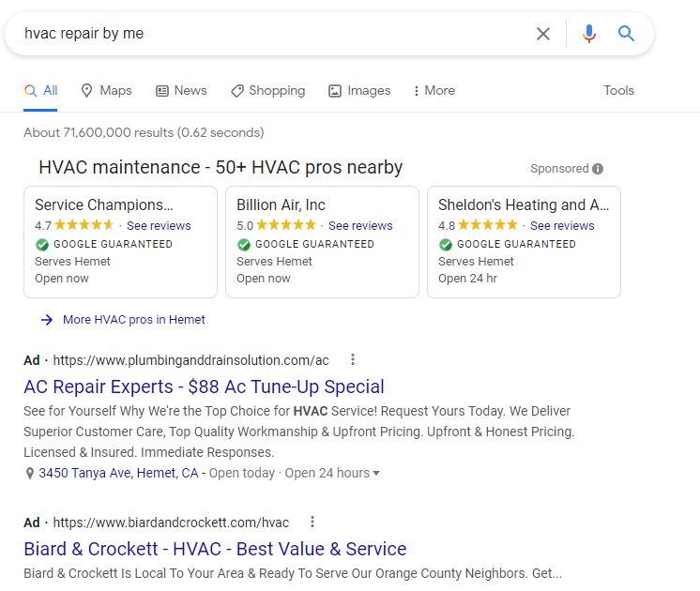Click the arrow icon beside More HVAC pros
The width and height of the screenshot is (700, 591).
coord(47,320)
